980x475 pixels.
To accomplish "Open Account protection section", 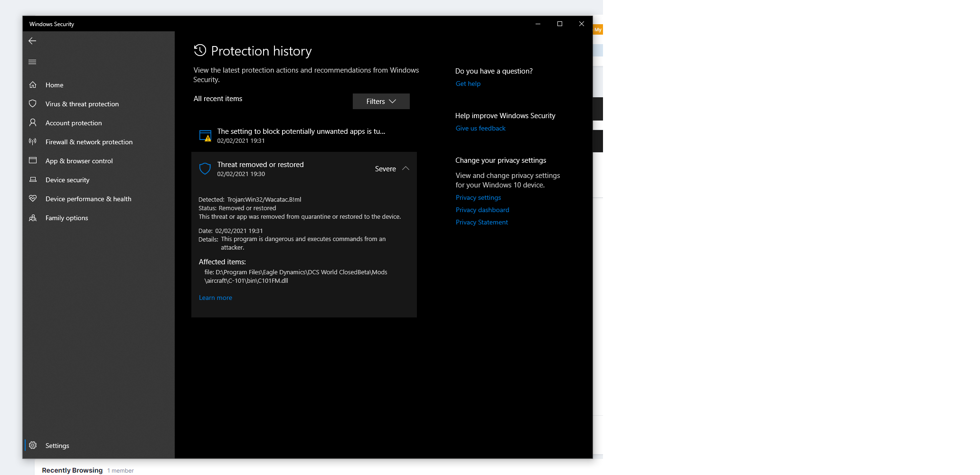I will (x=99, y=123).
